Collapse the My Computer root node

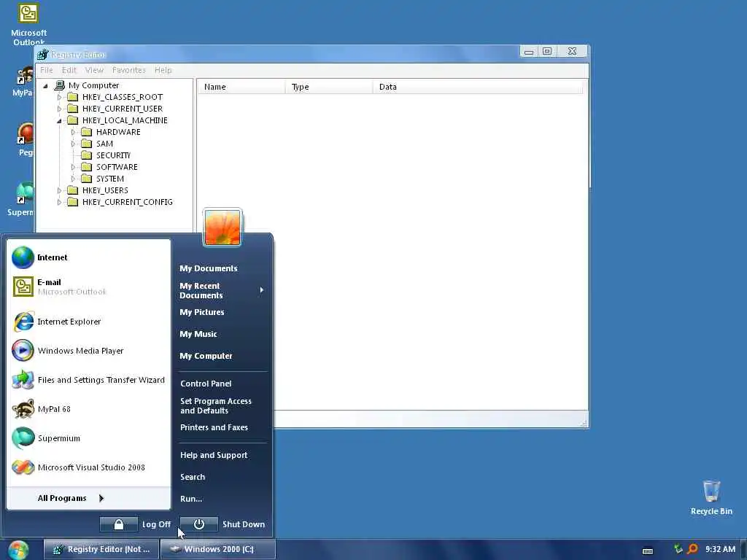(x=46, y=86)
